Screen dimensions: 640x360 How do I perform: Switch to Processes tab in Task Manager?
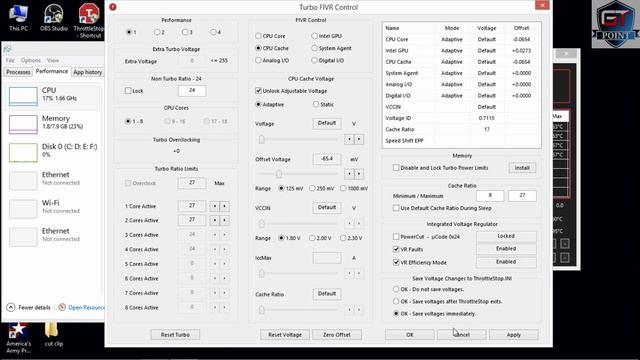tap(18, 72)
